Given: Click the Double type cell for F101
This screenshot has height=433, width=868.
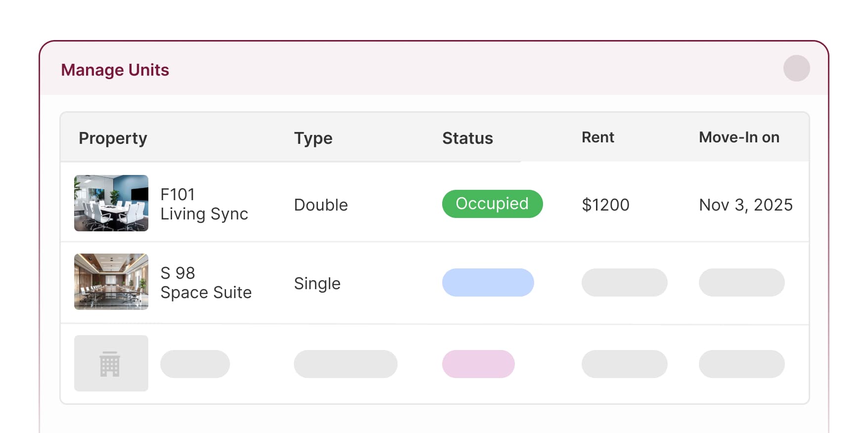Looking at the screenshot, I should tap(321, 205).
